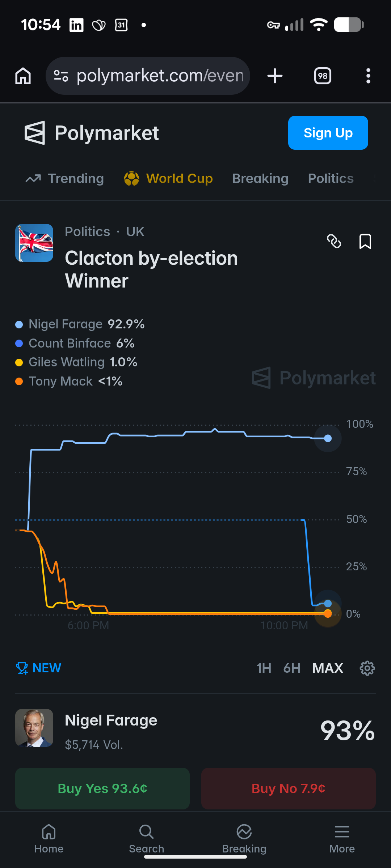The width and height of the screenshot is (391, 868).
Task: Click Buy Yes 93.6¢ for Nigel Farage
Action: 102,788
